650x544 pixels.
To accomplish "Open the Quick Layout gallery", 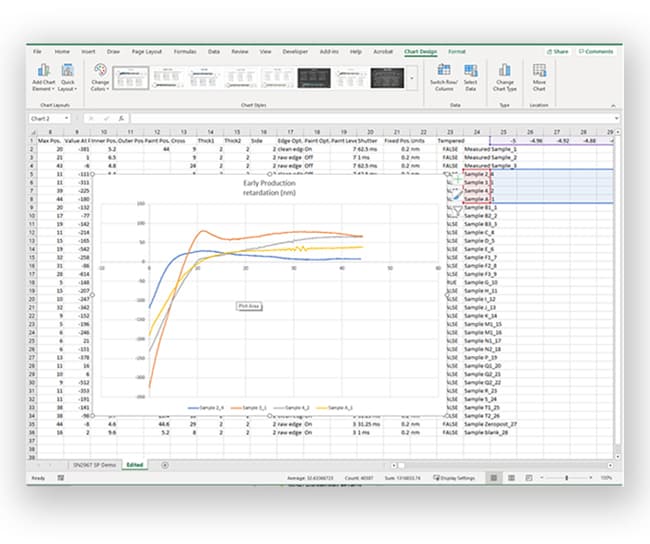I will (67, 78).
